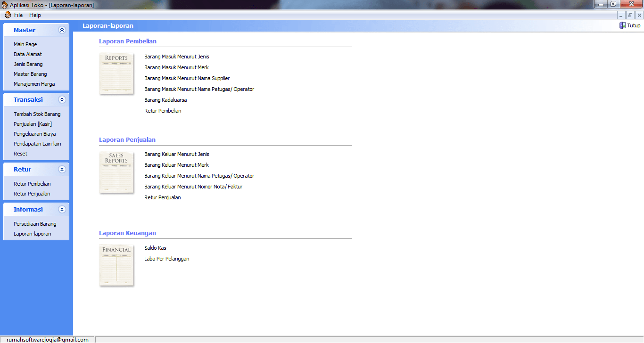Open Laba Per Pelanggan report
Viewport: 644px width, 343px height.
(x=166, y=259)
